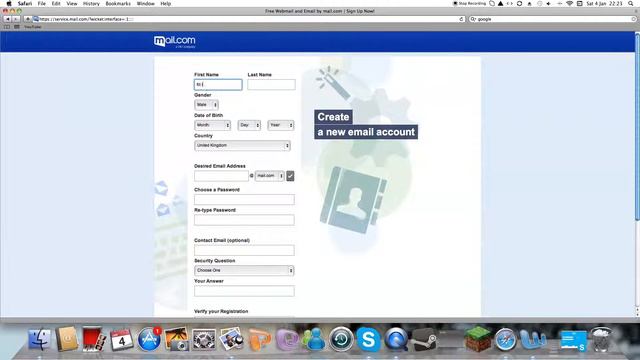Open the Trash in Dock
Image resolution: width=640 pixels, height=360 pixels.
[601, 340]
